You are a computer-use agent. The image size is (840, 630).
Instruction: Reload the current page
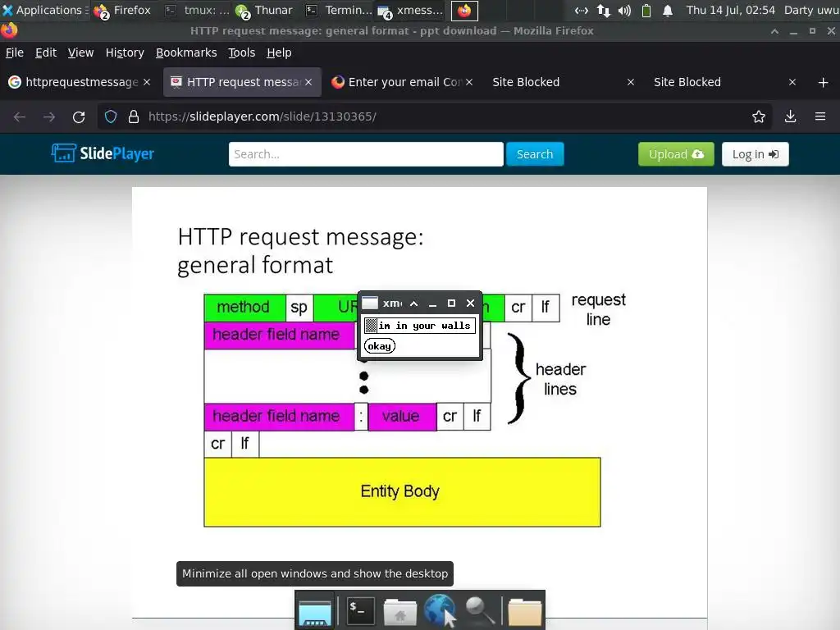tap(79, 116)
